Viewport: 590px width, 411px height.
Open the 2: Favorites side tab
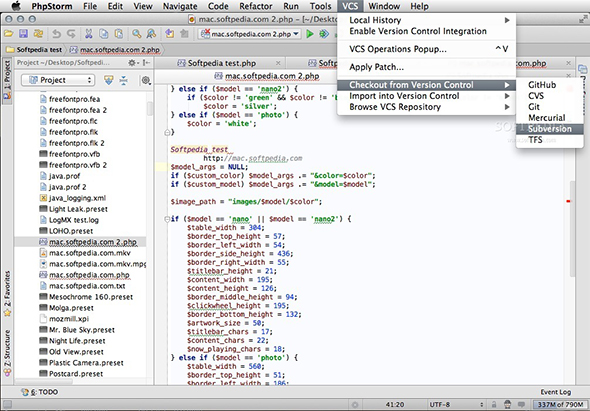7,294
